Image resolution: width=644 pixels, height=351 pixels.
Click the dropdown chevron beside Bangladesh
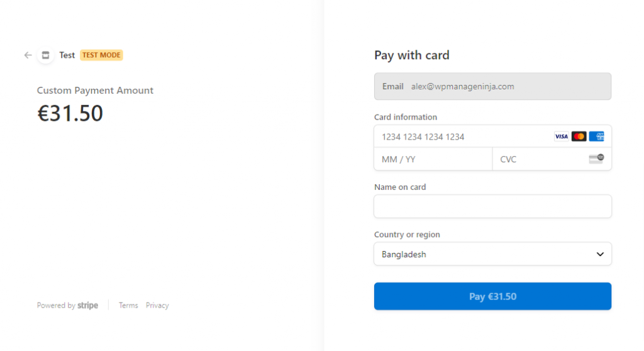pos(600,254)
